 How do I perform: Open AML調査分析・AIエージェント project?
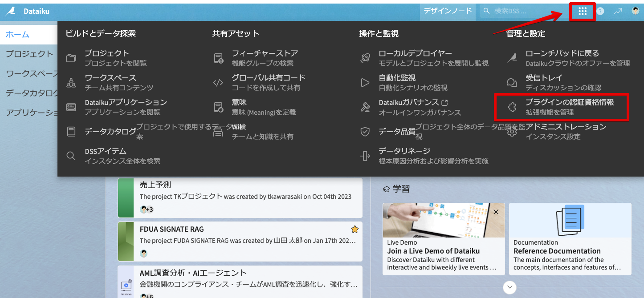click(x=240, y=282)
